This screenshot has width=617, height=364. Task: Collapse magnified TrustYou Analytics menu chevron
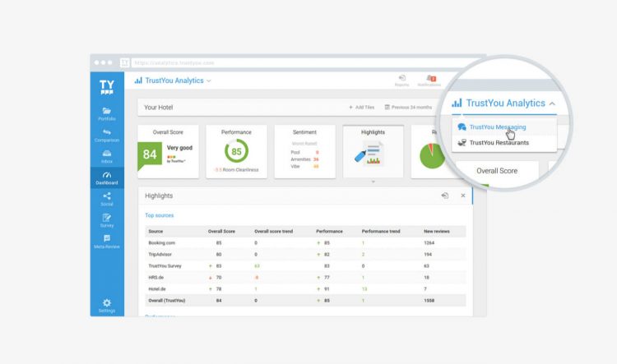(x=552, y=104)
